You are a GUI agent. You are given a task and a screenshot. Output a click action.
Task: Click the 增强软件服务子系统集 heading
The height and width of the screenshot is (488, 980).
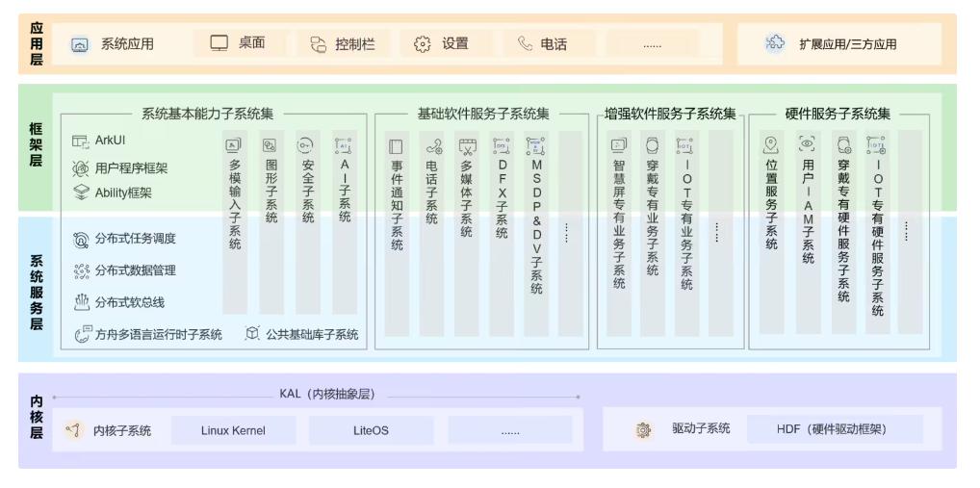[x=670, y=114]
